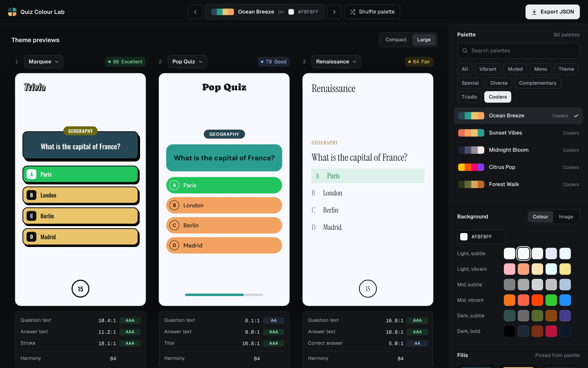The width and height of the screenshot is (588, 368).
Task: Select the Sunset Vibes palette
Action: coord(518,133)
